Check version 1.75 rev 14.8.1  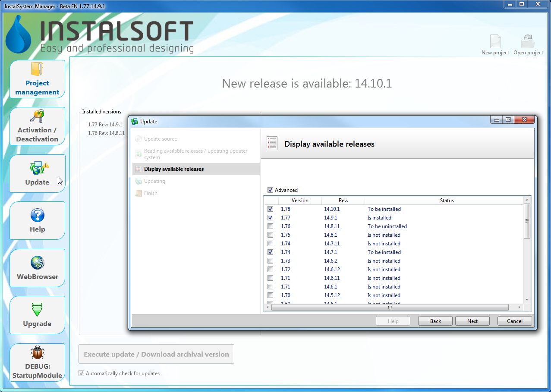(270, 235)
